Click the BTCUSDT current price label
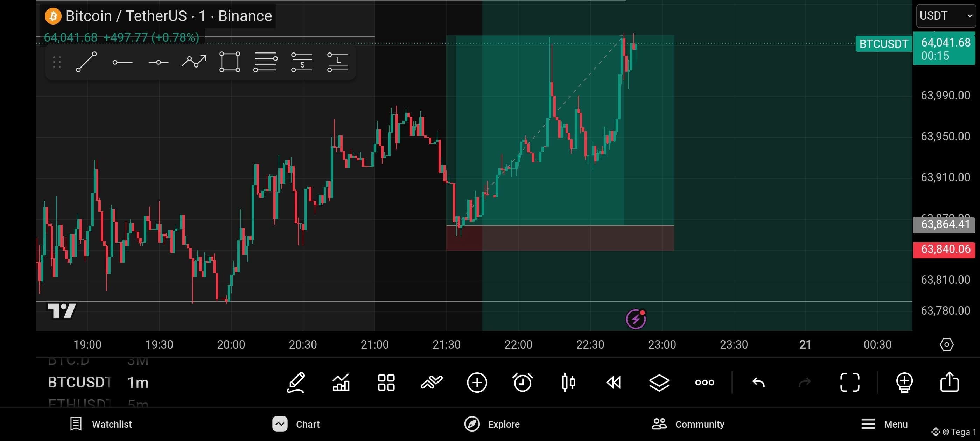The width and height of the screenshot is (980, 441). click(883, 44)
